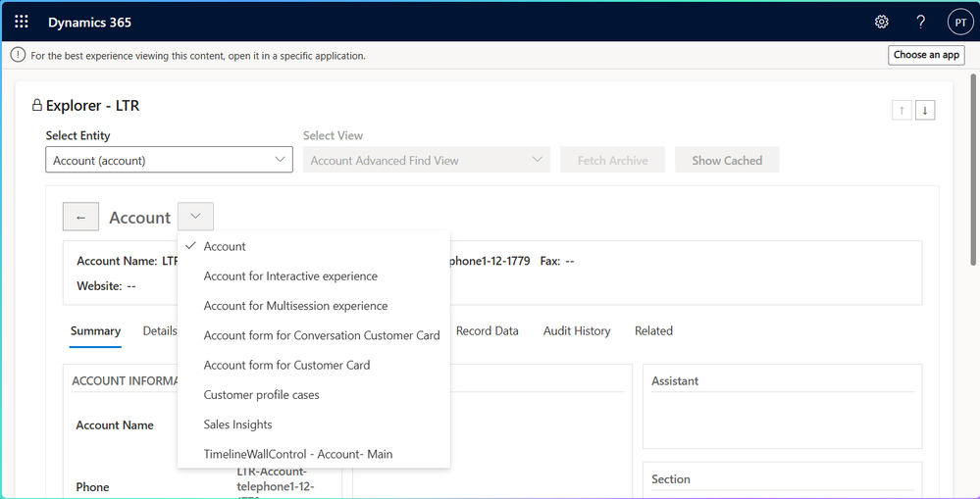Click the Dynamics 365 title
The height and width of the screenshot is (499, 980).
(x=90, y=23)
